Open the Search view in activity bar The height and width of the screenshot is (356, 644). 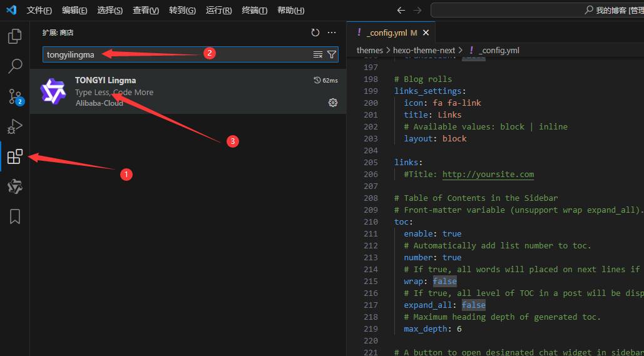[x=15, y=66]
